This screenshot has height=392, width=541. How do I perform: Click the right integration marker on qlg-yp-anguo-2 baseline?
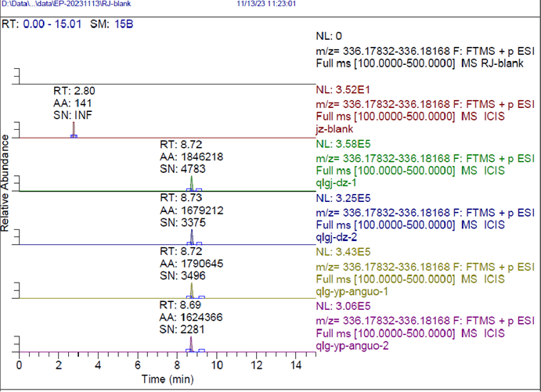pyautogui.click(x=201, y=351)
